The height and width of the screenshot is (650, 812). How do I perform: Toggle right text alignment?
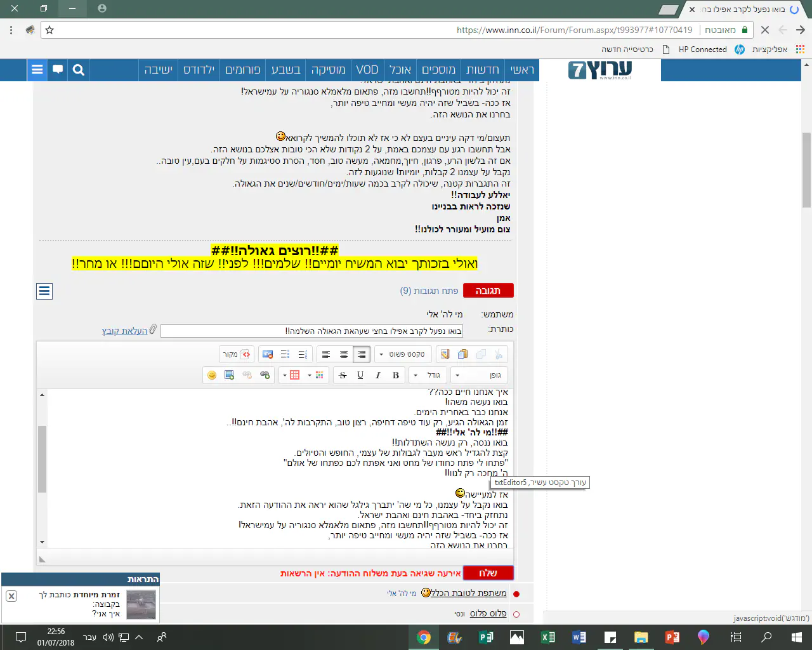[362, 354]
